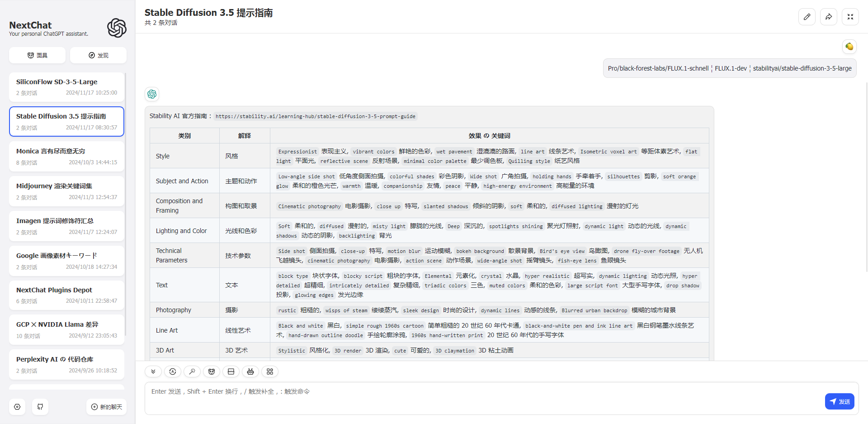The width and height of the screenshot is (868, 424).
Task: Open the 面具 masks button
Action: (x=37, y=55)
